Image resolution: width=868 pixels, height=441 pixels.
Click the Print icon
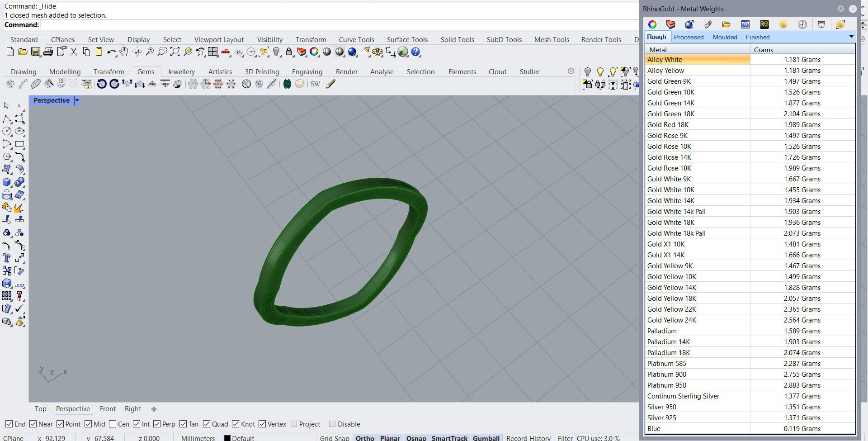coord(48,52)
